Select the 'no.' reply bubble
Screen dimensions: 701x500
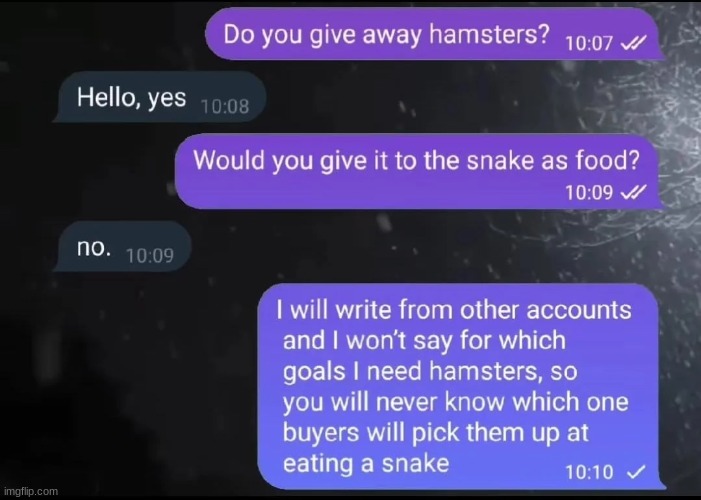click(122, 246)
